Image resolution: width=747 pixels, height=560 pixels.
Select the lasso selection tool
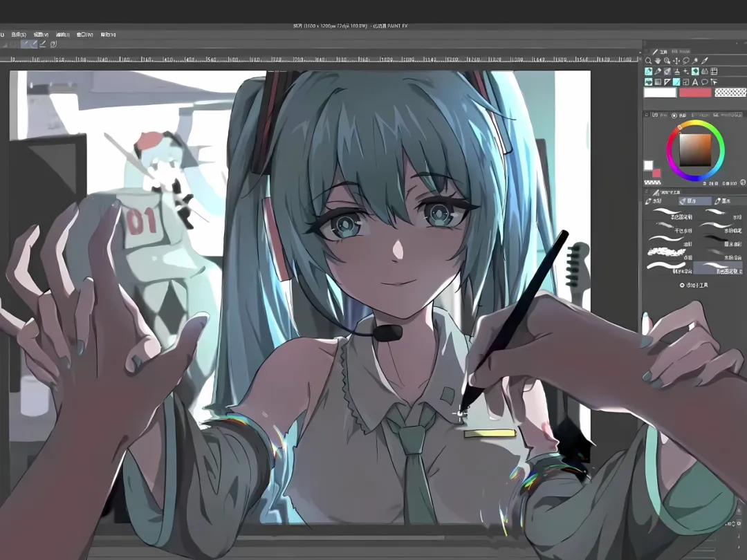(686, 60)
